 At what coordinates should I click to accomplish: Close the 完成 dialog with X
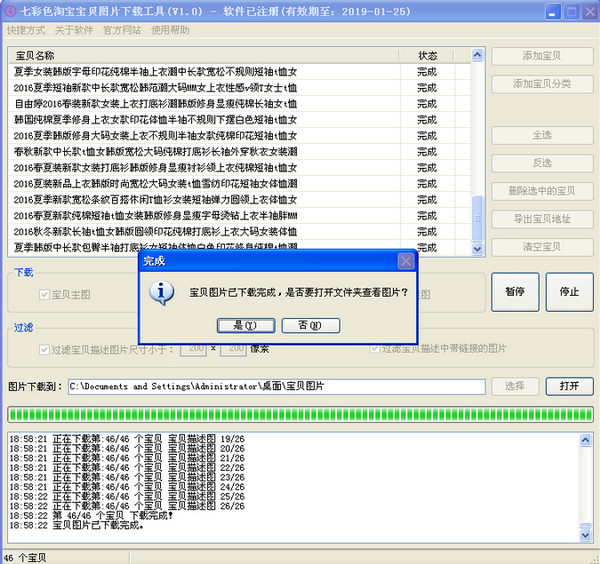click(x=406, y=261)
